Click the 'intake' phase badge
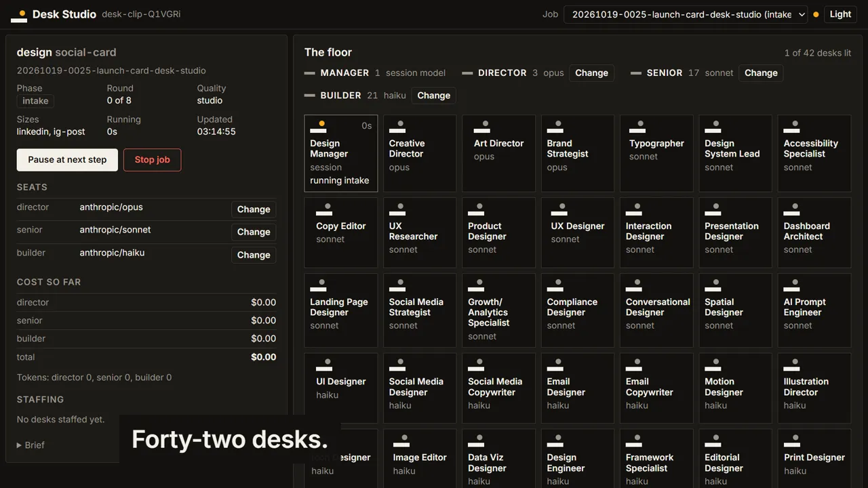This screenshot has width=868, height=488. [x=35, y=101]
